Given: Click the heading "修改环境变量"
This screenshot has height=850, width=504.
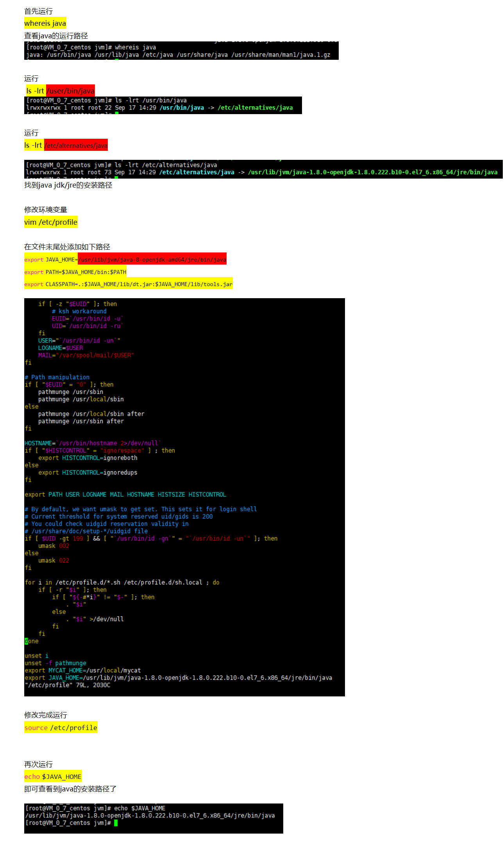Looking at the screenshot, I should coord(46,209).
